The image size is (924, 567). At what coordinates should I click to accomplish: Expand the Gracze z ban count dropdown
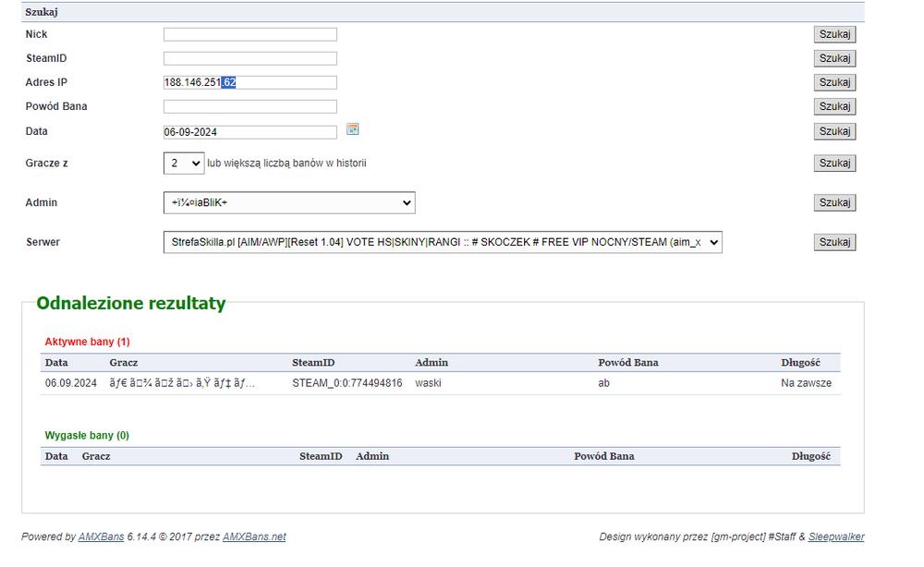pyautogui.click(x=184, y=163)
